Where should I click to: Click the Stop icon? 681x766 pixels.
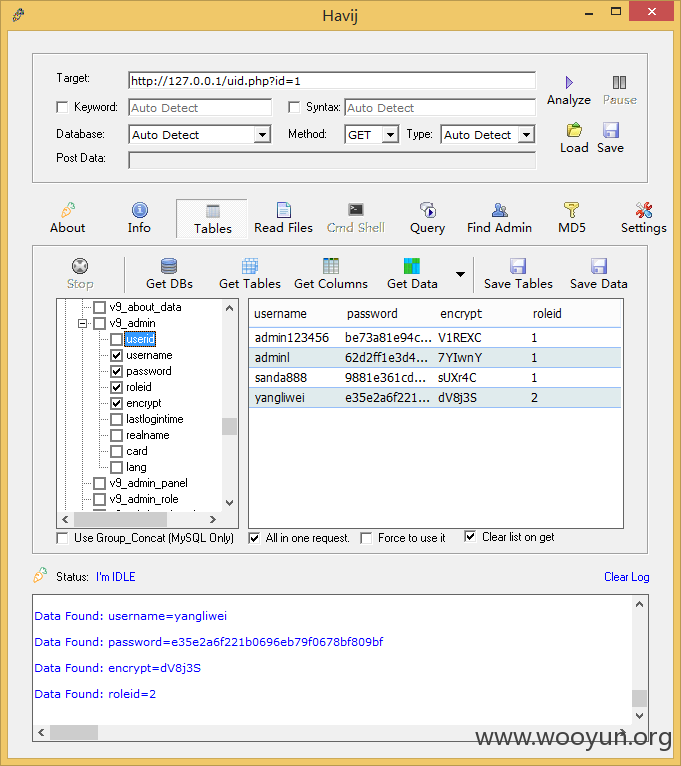pos(80,266)
